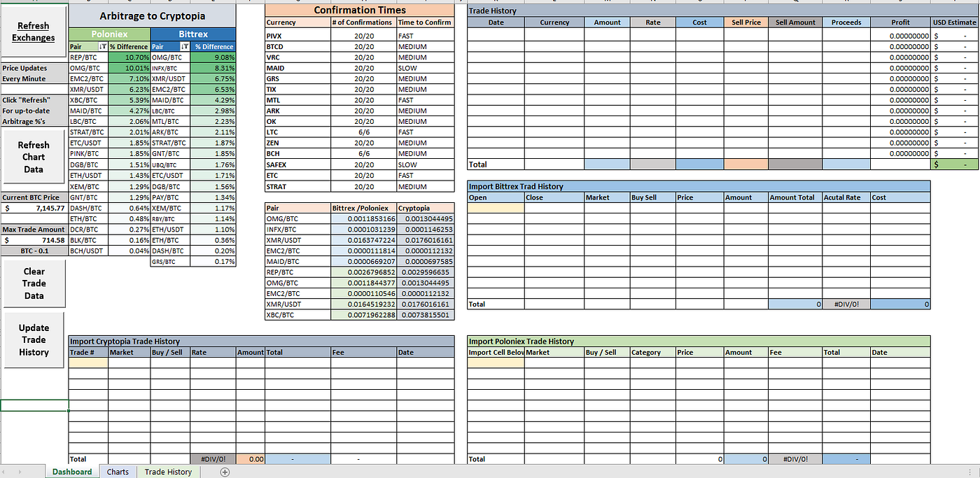The image size is (980, 478).
Task: Select Buy / Sell header in Cryptopia table
Action: tap(170, 352)
